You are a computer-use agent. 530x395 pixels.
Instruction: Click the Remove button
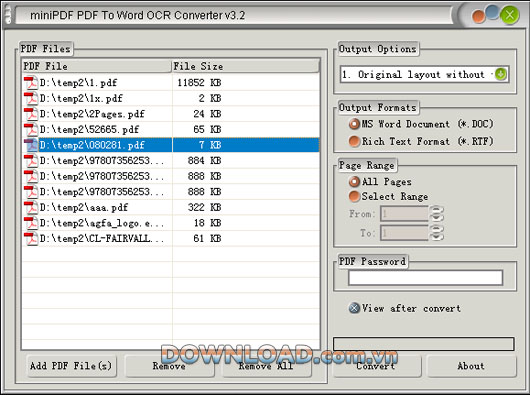169,366
